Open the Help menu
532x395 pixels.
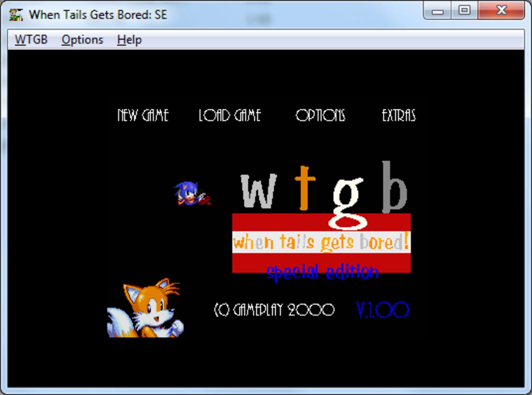(129, 39)
